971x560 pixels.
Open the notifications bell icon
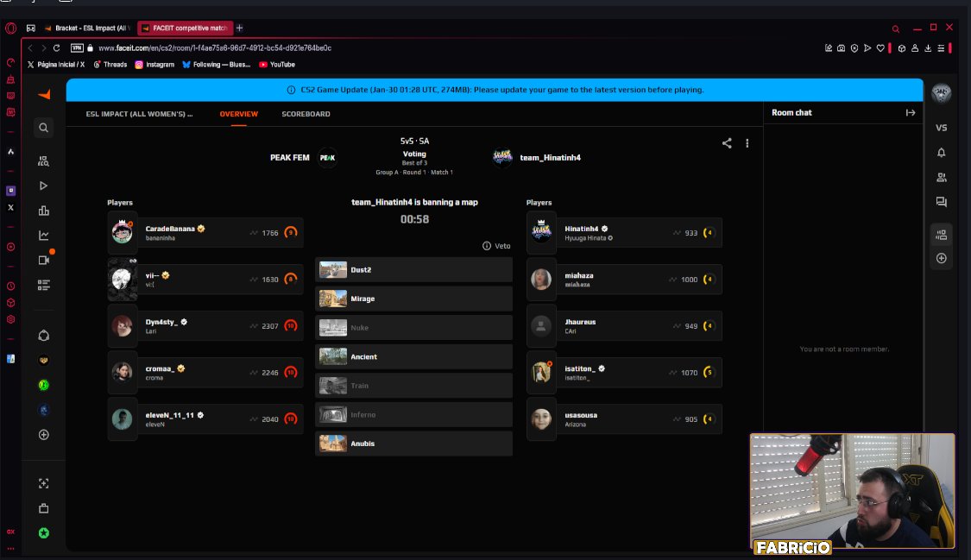click(x=942, y=152)
